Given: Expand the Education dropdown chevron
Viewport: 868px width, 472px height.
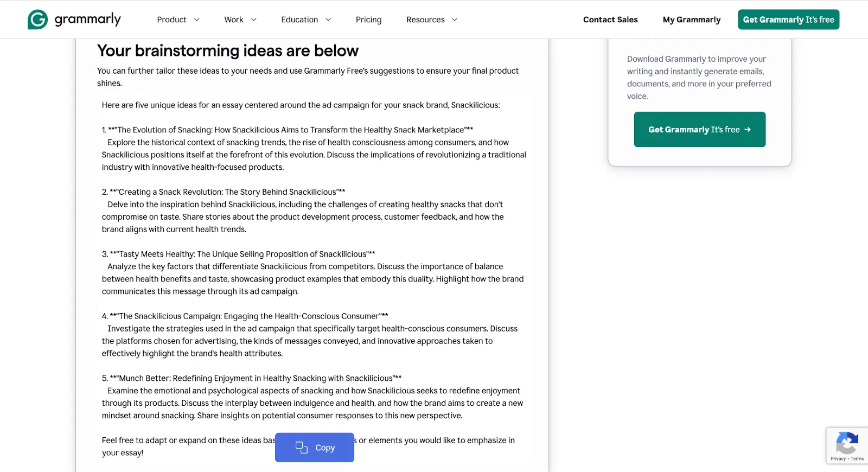Looking at the screenshot, I should tap(328, 20).
